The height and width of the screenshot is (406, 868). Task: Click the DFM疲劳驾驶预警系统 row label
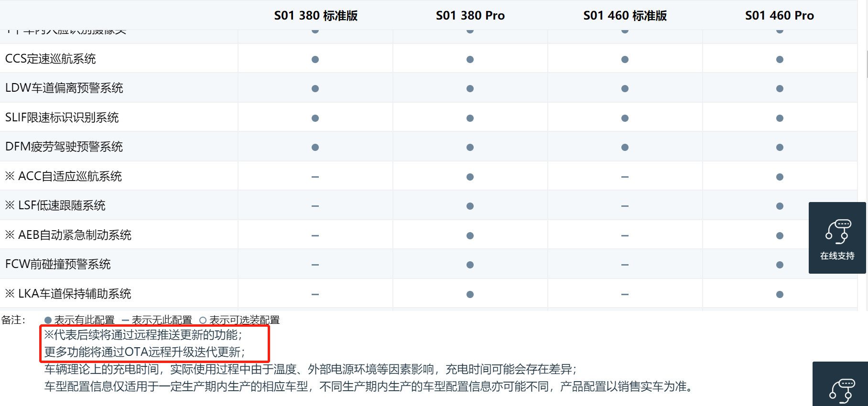pyautogui.click(x=64, y=147)
